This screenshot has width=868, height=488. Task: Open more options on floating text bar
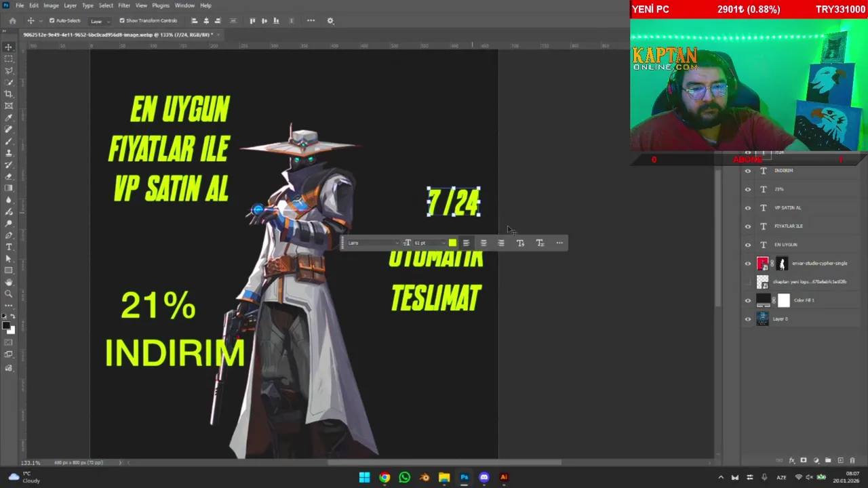559,243
